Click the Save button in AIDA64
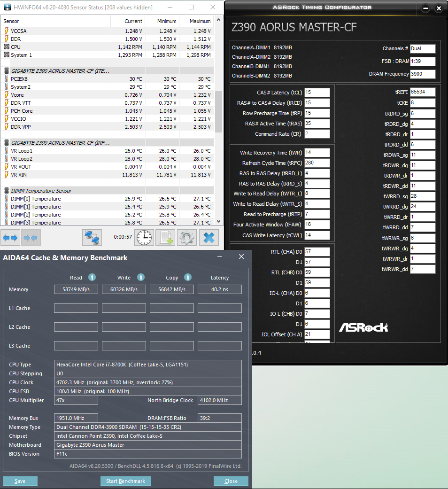Image resolution: width=448 pixels, height=489 pixels. click(20, 481)
